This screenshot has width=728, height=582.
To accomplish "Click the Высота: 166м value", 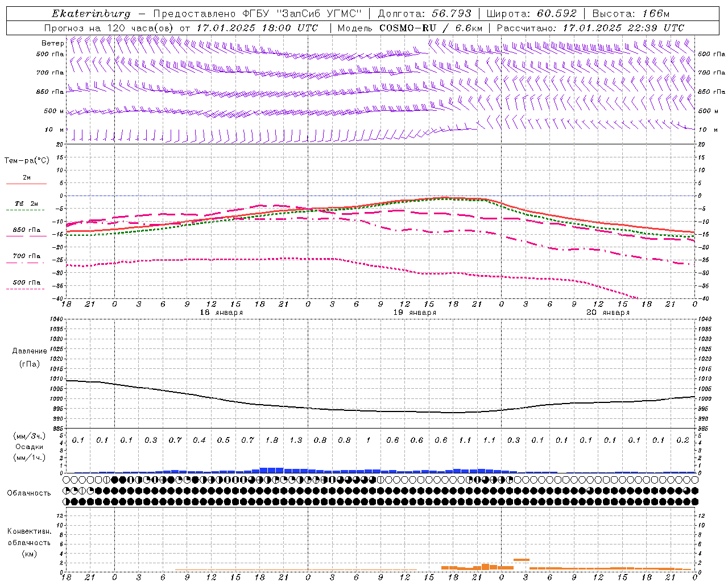I will (x=631, y=14).
